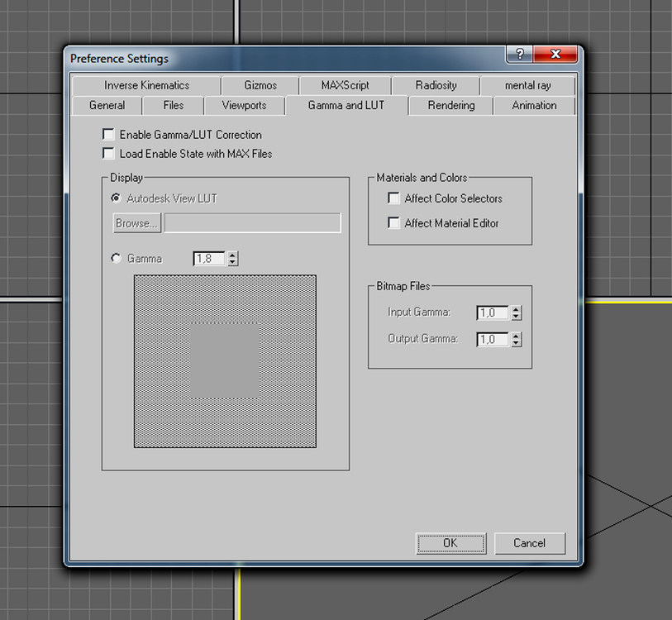Tick Affect Material Editor checkbox
This screenshot has height=620, width=672.
click(393, 222)
